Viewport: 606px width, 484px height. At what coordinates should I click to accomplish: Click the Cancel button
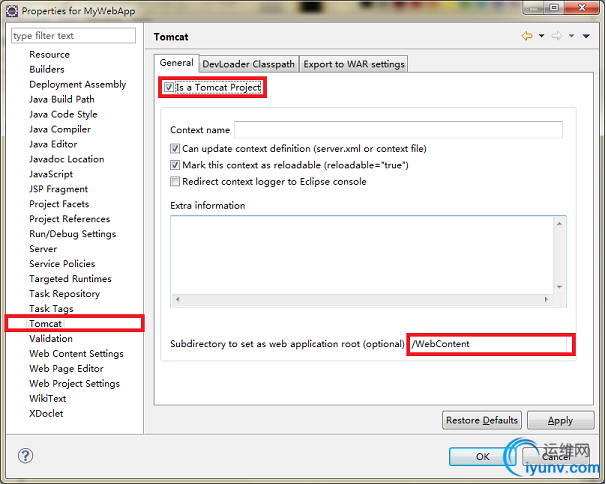coord(556,457)
